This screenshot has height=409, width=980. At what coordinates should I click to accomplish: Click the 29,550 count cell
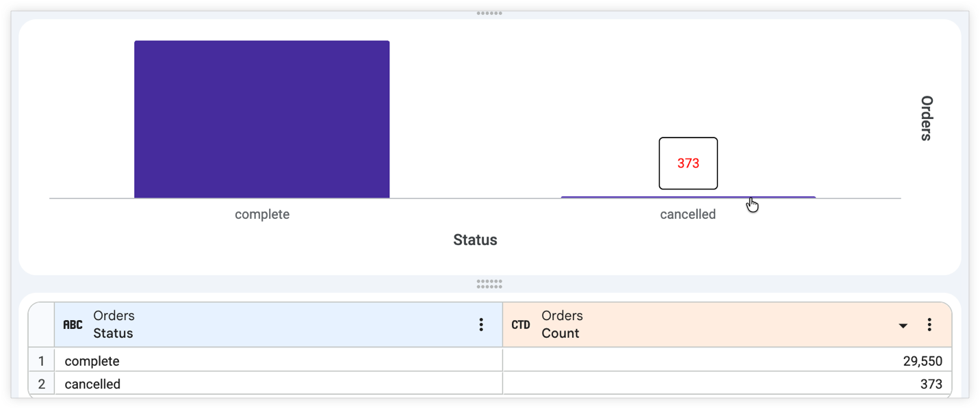[x=727, y=360]
